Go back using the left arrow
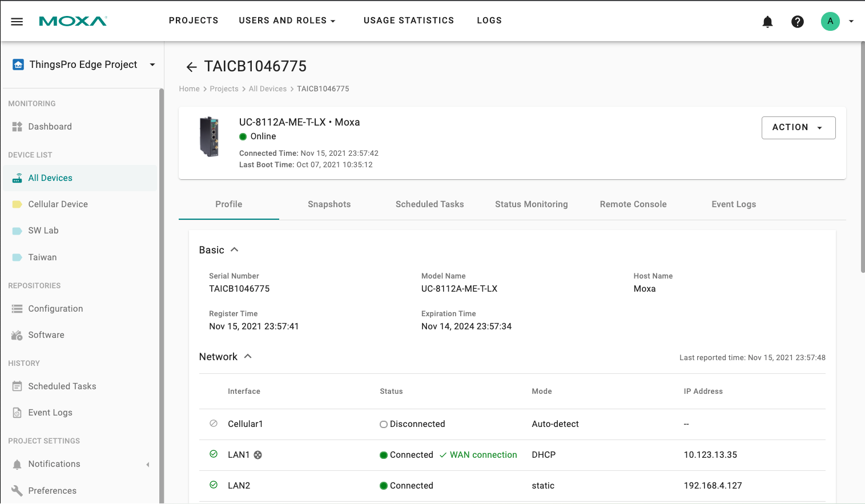 point(192,67)
